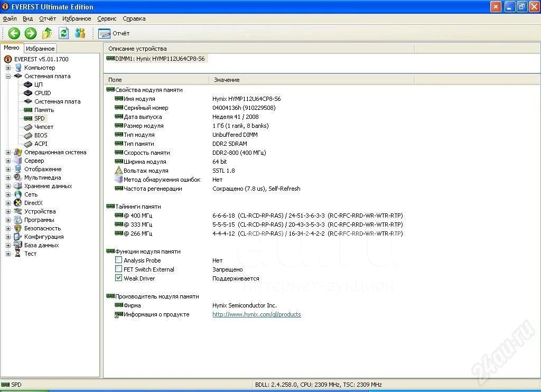Click the Тест hourglass icon
The height and width of the screenshot is (392, 541).
pos(18,254)
